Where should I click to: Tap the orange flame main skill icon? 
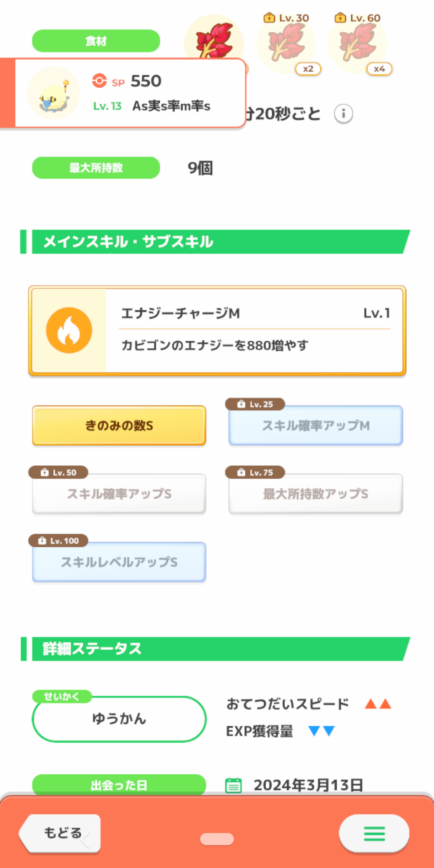click(x=69, y=330)
